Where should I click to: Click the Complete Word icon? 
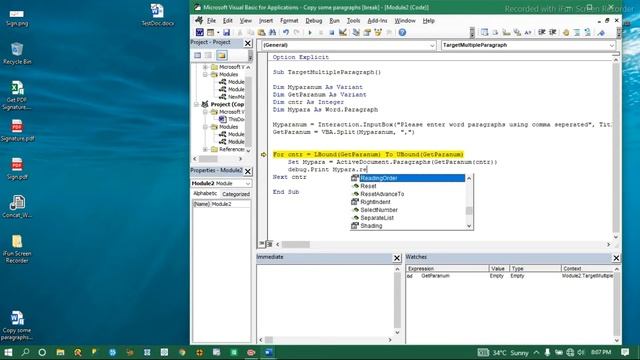(528, 32)
